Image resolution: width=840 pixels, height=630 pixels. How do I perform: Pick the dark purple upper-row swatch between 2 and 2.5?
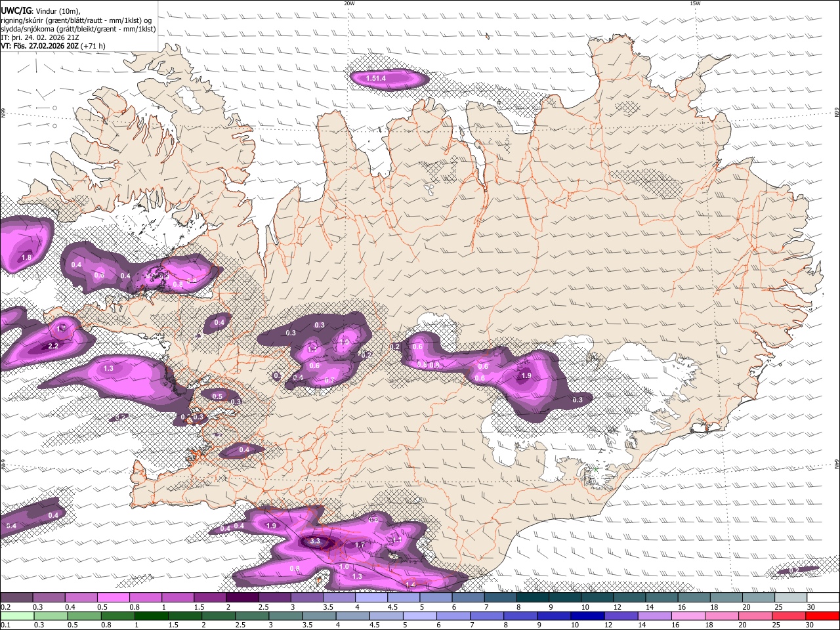(241, 597)
